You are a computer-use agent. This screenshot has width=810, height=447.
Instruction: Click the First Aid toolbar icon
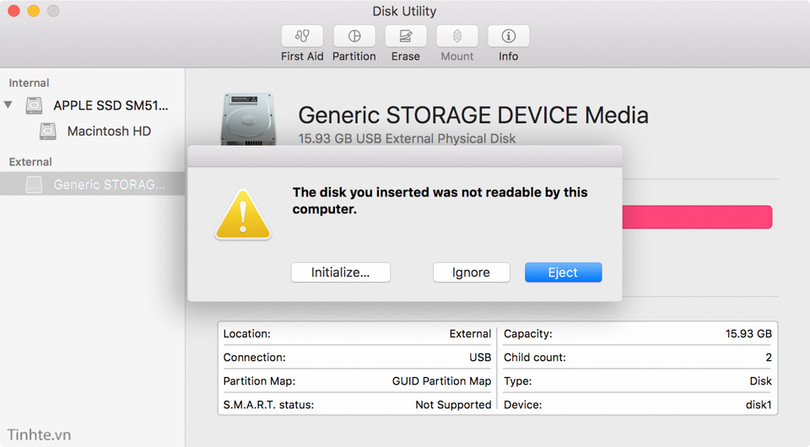tap(302, 36)
